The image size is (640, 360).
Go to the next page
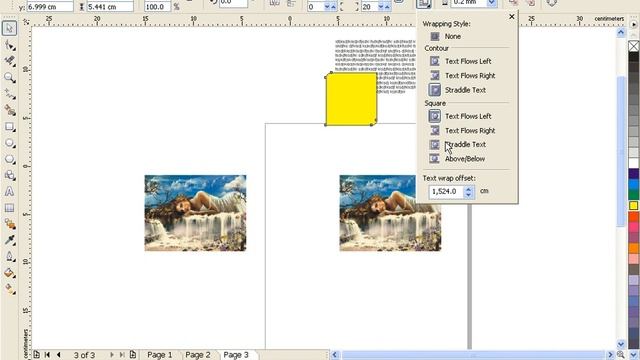point(111,355)
